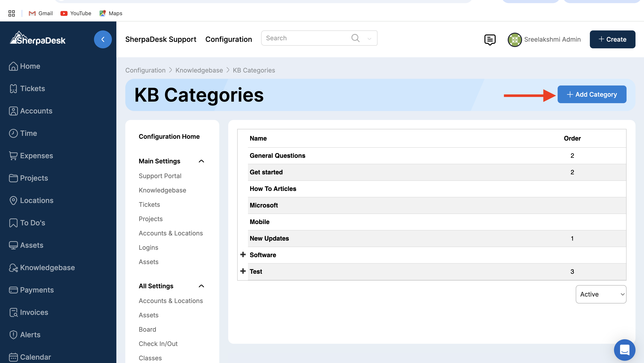
Task: Click the Knowledgebase breadcrumb link
Action: coord(199,70)
